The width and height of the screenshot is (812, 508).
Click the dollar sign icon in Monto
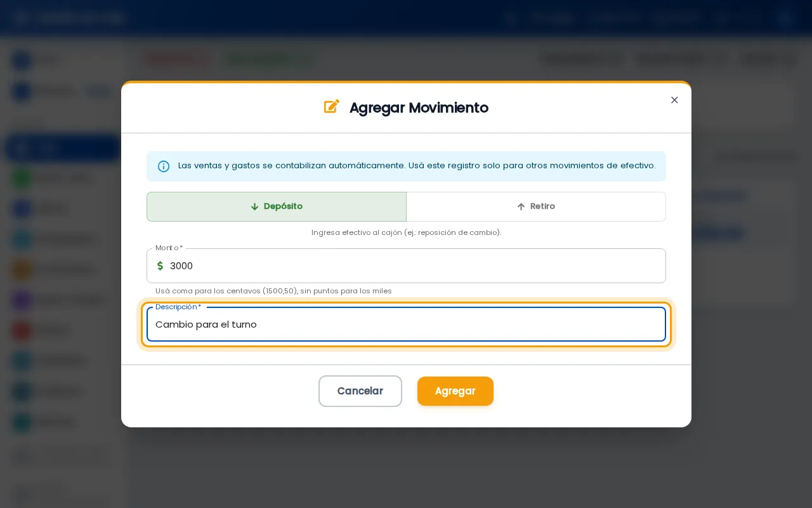160,265
